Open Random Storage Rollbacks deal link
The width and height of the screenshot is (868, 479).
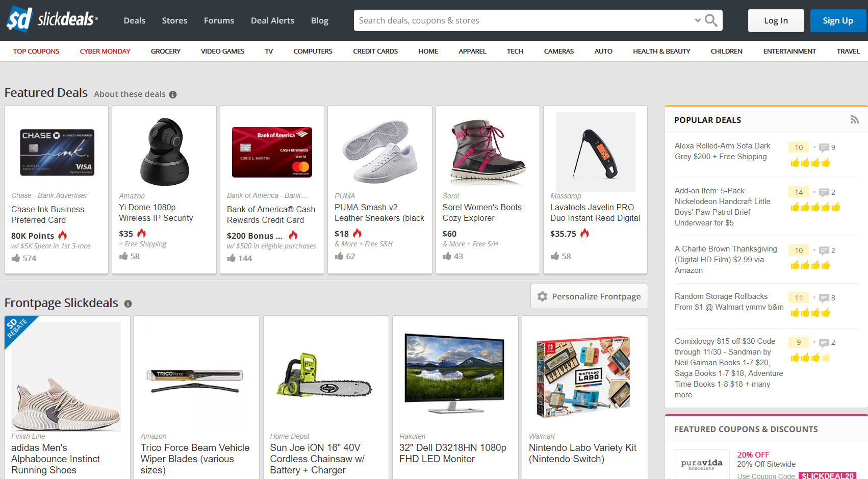(x=729, y=301)
